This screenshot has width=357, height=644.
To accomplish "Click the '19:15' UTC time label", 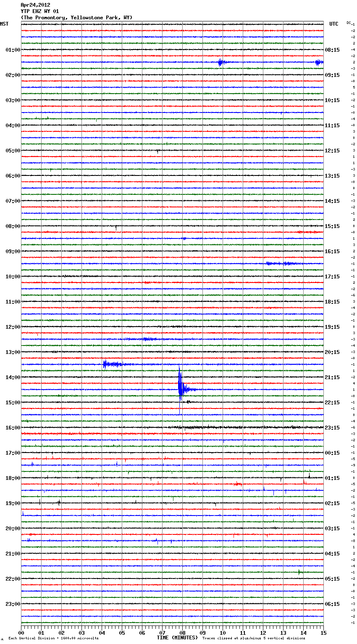I will click(332, 327).
